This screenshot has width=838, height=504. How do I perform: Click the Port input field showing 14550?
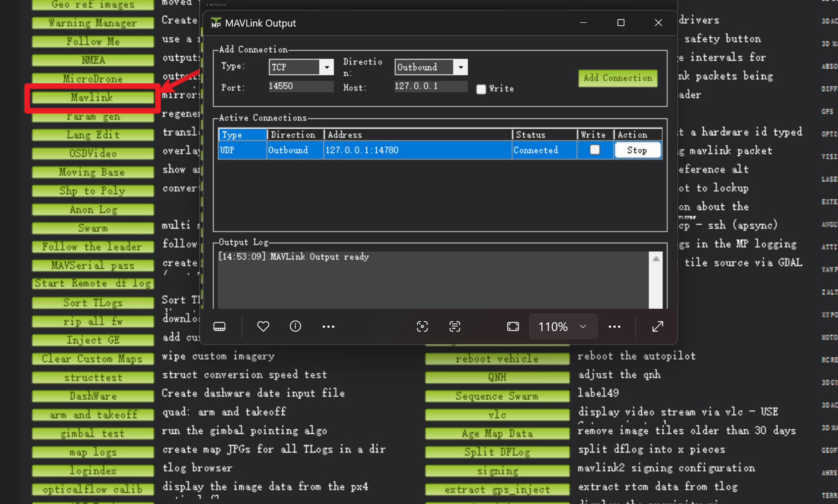pyautogui.click(x=300, y=86)
